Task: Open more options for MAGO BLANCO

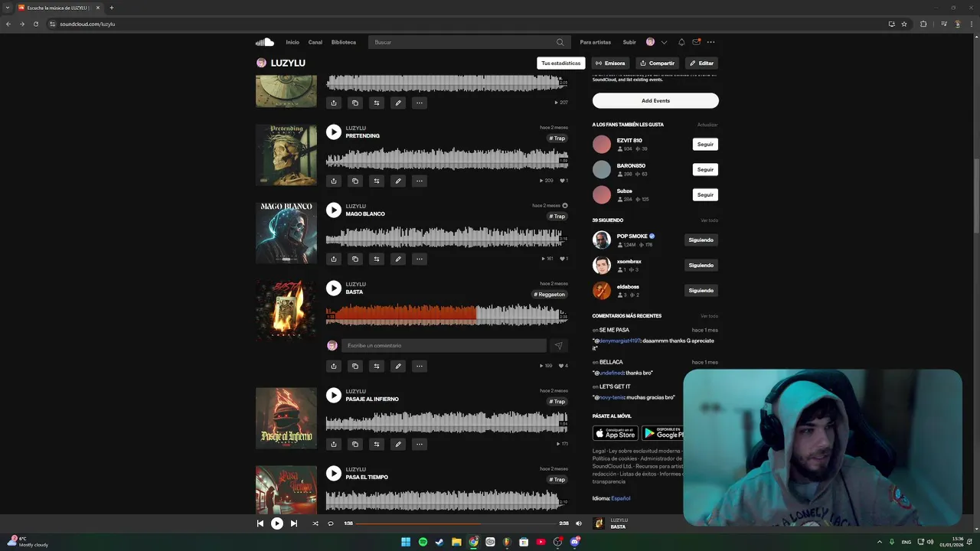Action: pyautogui.click(x=420, y=259)
